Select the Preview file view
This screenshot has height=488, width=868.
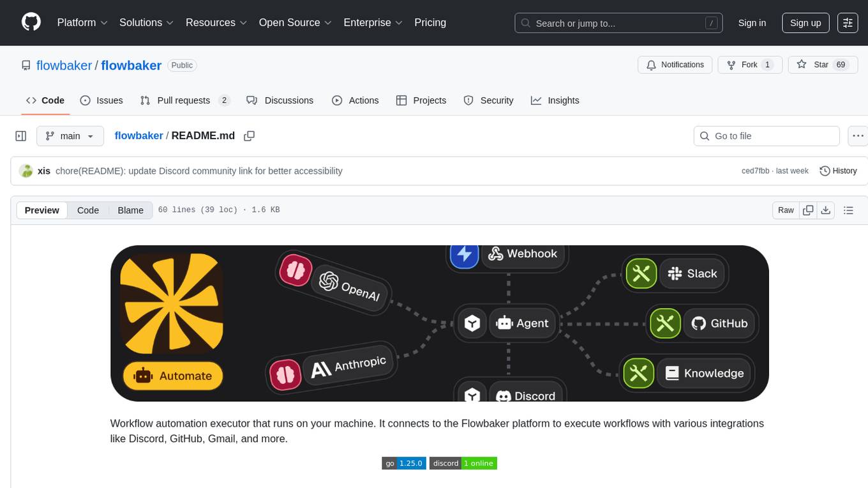coord(42,210)
